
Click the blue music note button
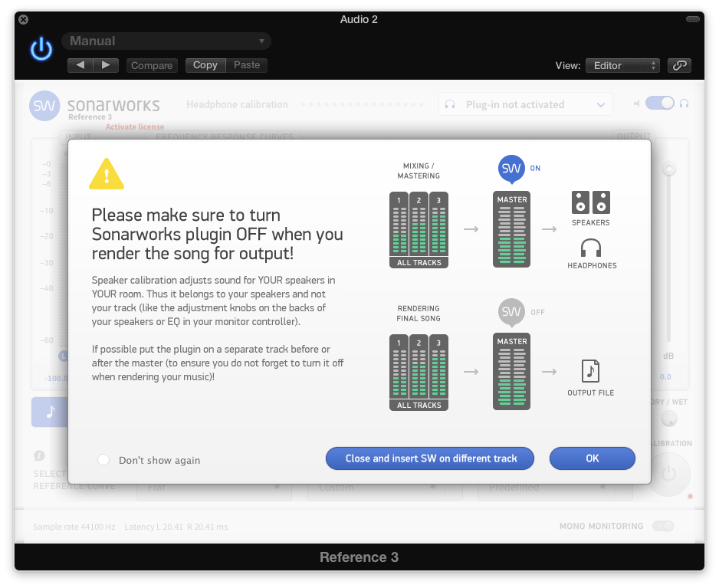pos(50,412)
